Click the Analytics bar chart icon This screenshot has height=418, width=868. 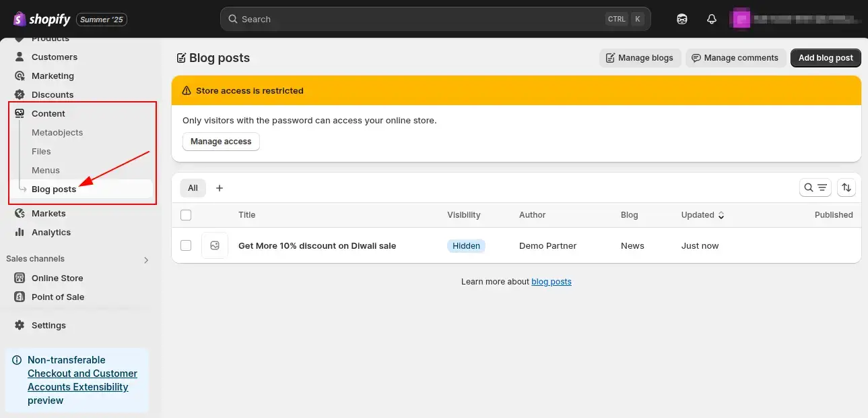tap(20, 233)
